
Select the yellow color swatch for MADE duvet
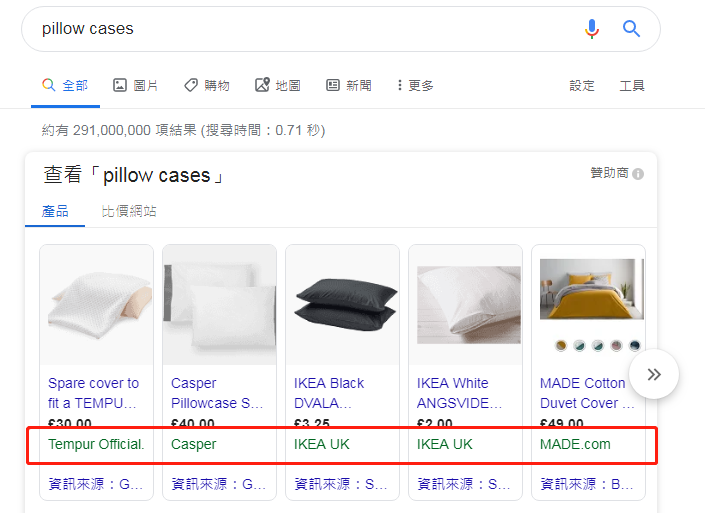point(561,346)
